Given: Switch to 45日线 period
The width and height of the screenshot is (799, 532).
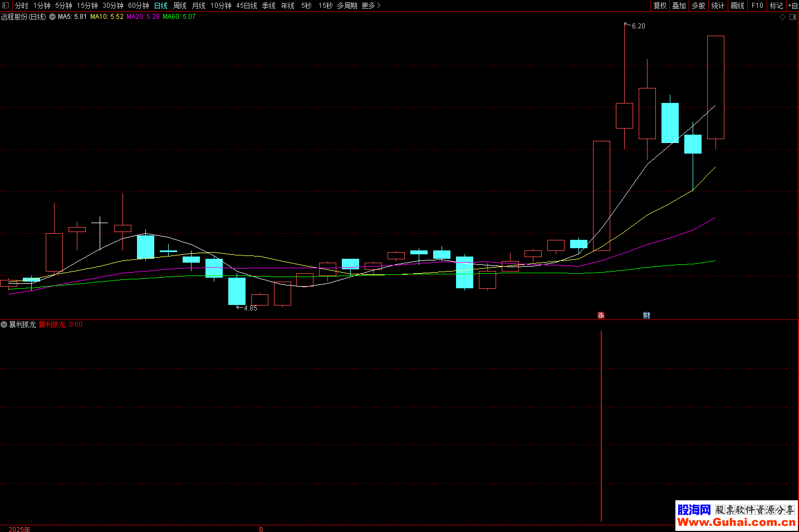Looking at the screenshot, I should pos(247,6).
